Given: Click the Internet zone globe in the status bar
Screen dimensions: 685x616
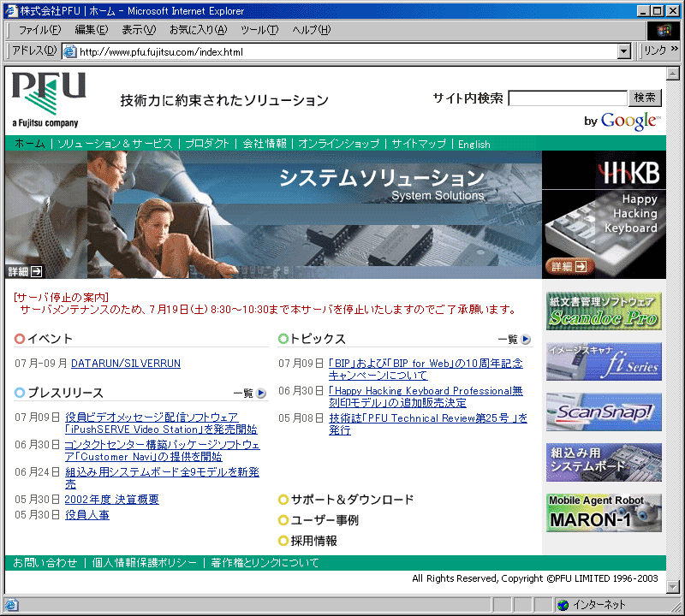Looking at the screenshot, I should [563, 605].
